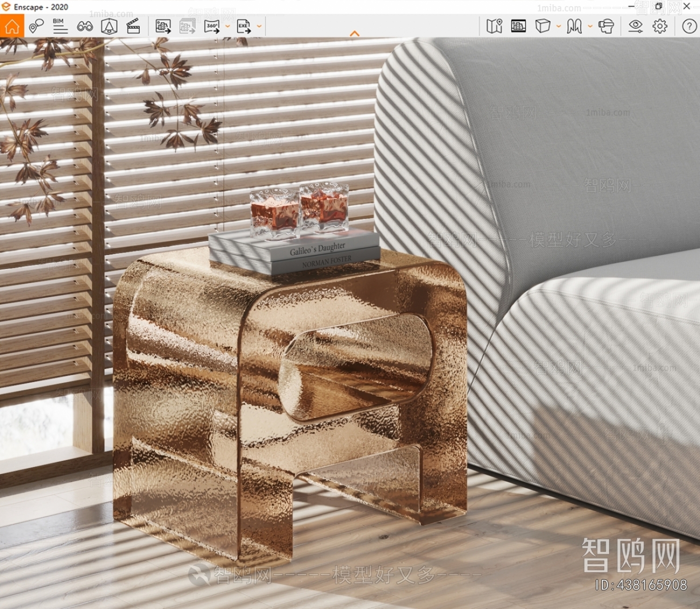Enable the VR headset icon
Viewport: 700px width, 609px height.
(606, 26)
